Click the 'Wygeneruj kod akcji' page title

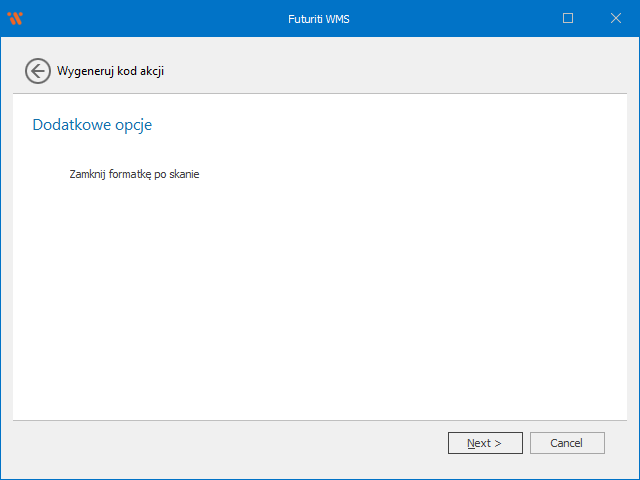[110, 71]
